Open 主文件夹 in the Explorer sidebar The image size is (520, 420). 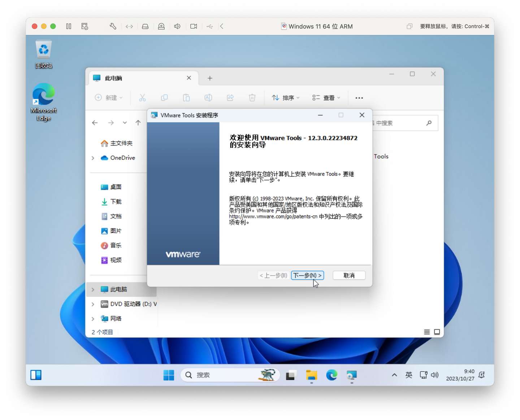(117, 143)
